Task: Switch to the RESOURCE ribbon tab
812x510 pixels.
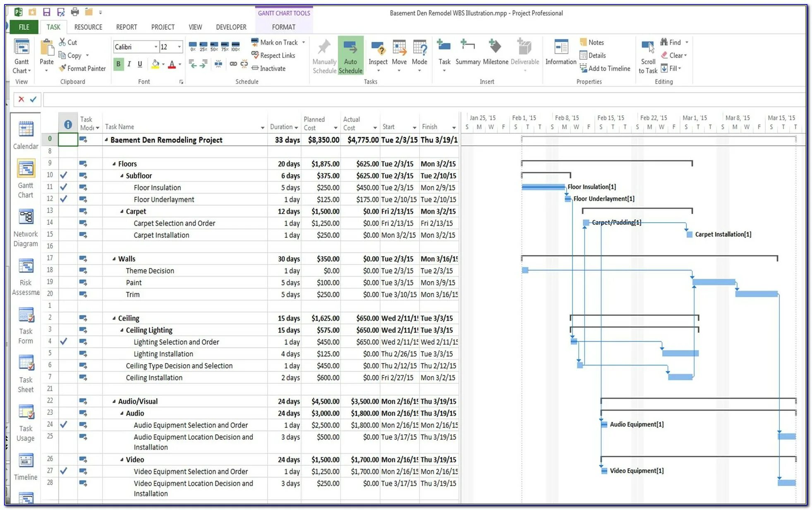Action: (88, 27)
